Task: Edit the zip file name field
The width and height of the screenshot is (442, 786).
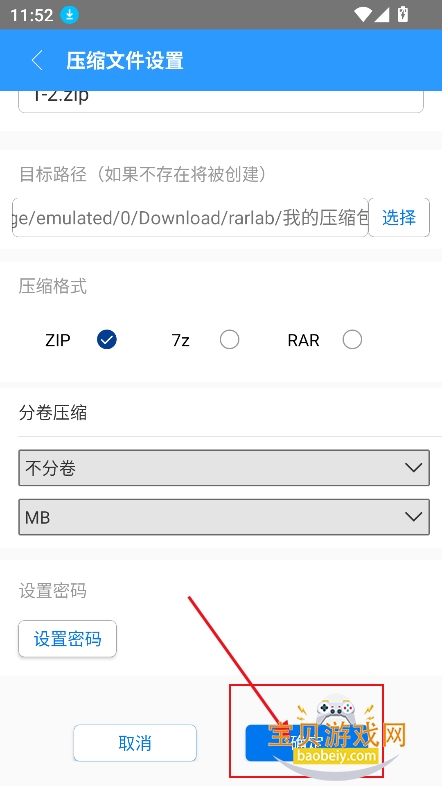Action: (x=221, y=101)
